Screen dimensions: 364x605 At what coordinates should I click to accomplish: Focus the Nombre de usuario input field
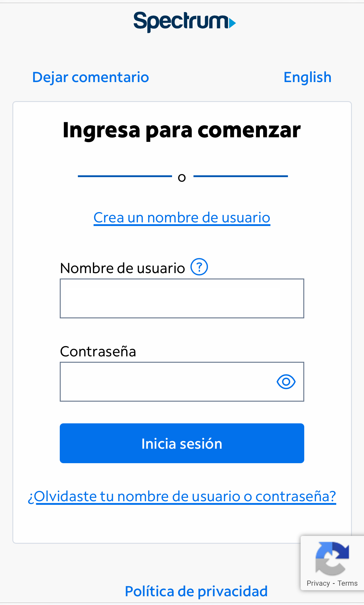coord(182,298)
